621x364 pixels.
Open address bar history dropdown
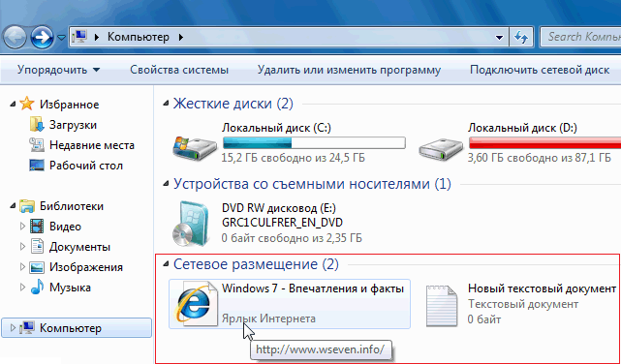tap(499, 38)
